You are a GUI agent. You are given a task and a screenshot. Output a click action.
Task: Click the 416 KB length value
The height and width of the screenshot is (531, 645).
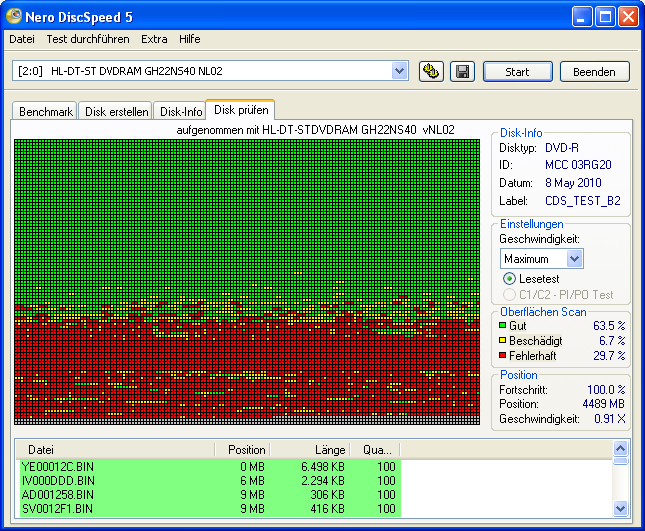pyautogui.click(x=327, y=509)
